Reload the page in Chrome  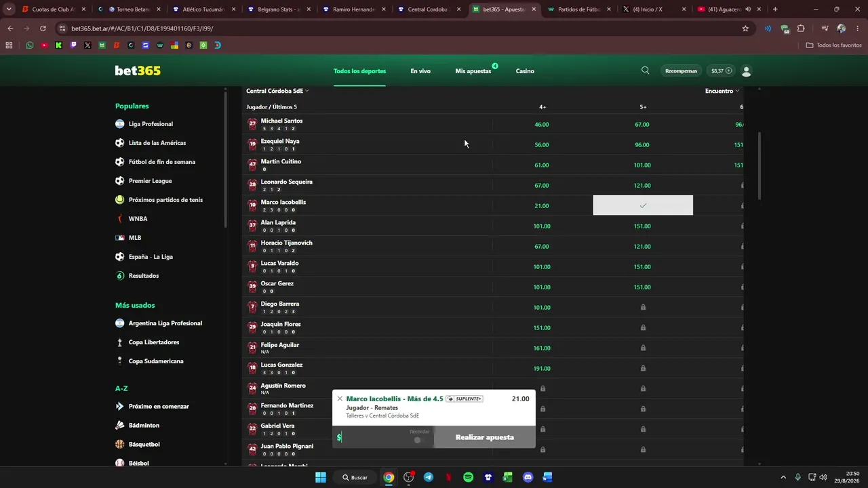click(43, 28)
